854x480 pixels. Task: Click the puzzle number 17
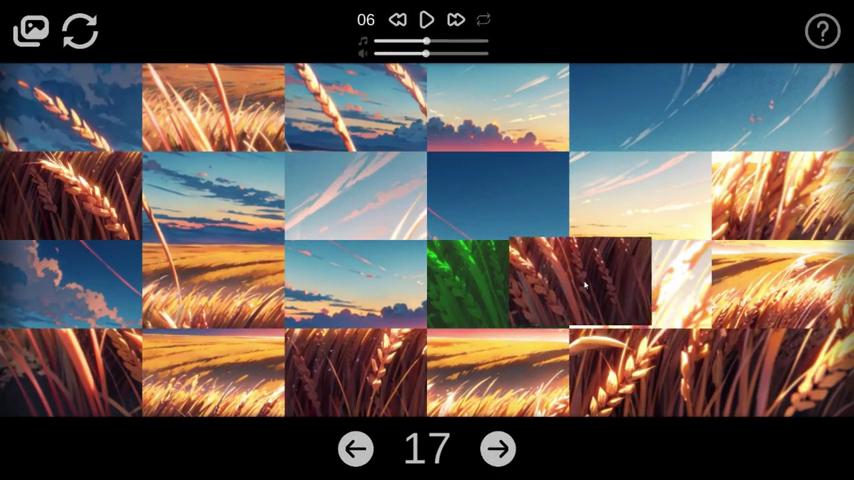point(427,449)
